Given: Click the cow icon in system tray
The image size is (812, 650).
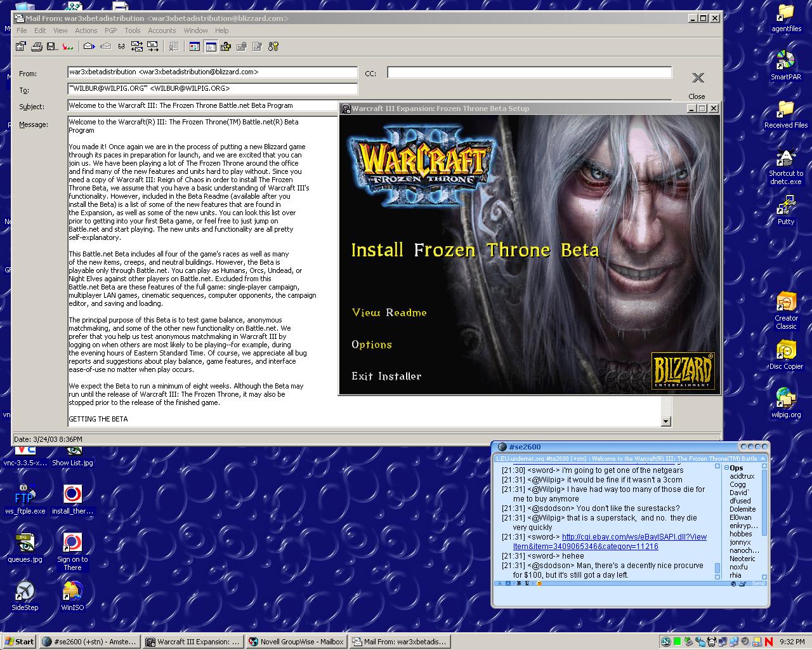Looking at the screenshot, I should [x=711, y=642].
